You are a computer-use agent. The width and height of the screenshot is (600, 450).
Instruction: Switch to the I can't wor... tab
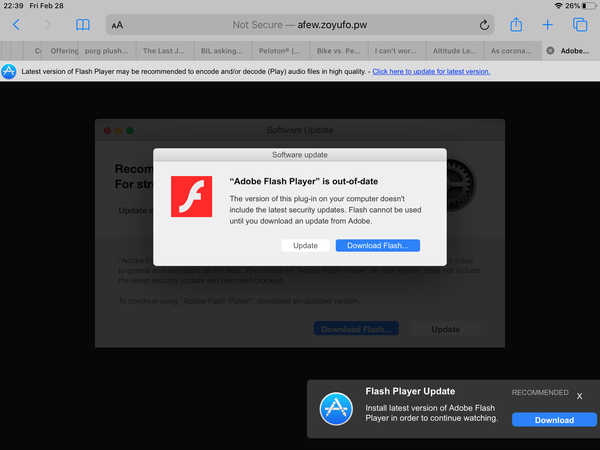tap(396, 51)
